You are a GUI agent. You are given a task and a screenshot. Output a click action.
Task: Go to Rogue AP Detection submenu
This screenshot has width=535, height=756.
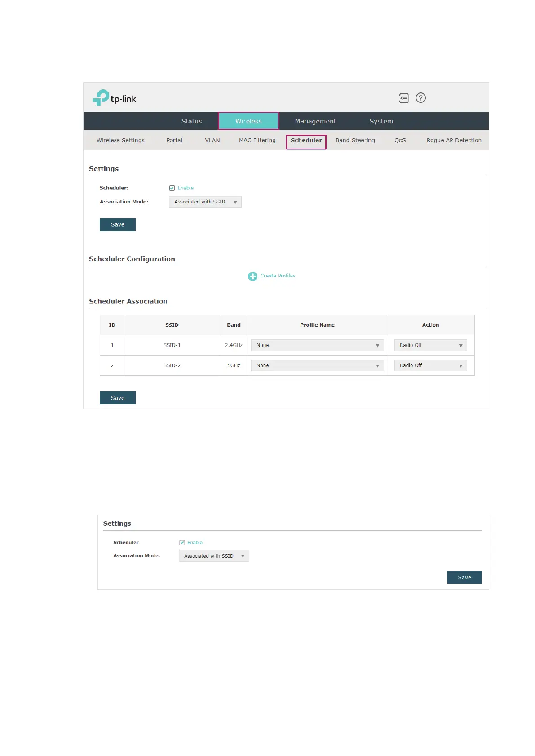point(454,141)
